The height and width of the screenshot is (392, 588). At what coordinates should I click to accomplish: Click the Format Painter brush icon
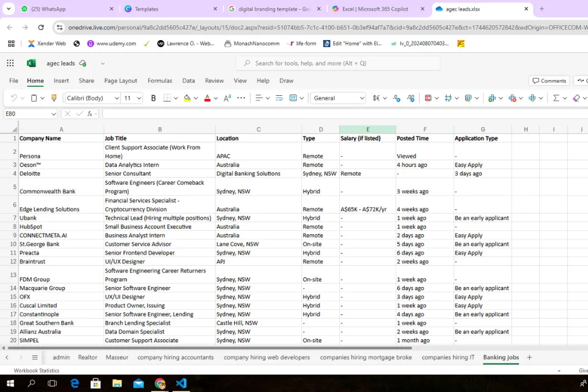[54, 98]
